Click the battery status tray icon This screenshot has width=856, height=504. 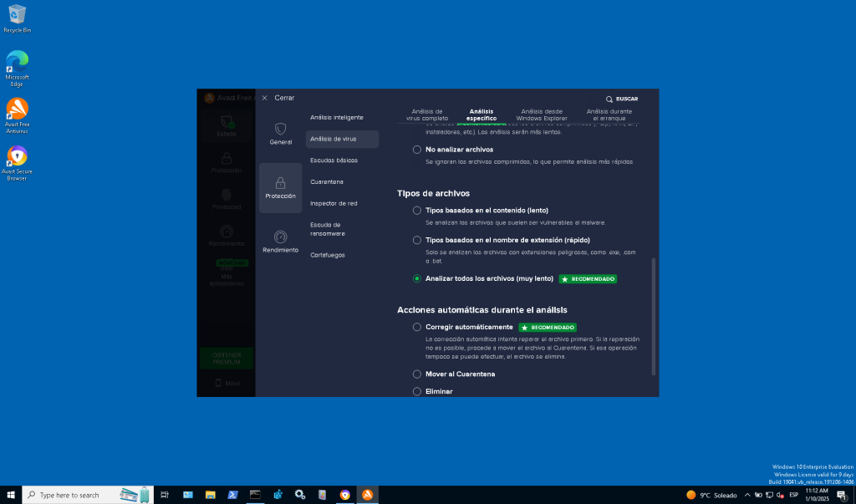(758, 496)
